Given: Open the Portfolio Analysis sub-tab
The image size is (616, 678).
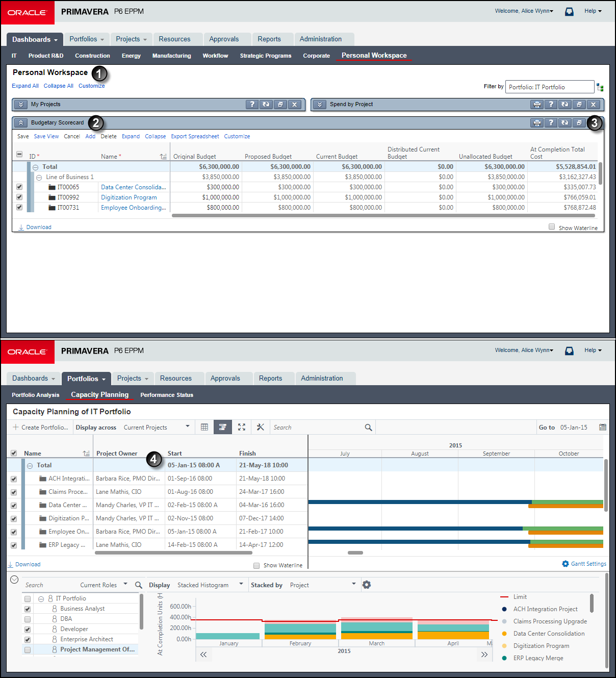Looking at the screenshot, I should (x=36, y=395).
